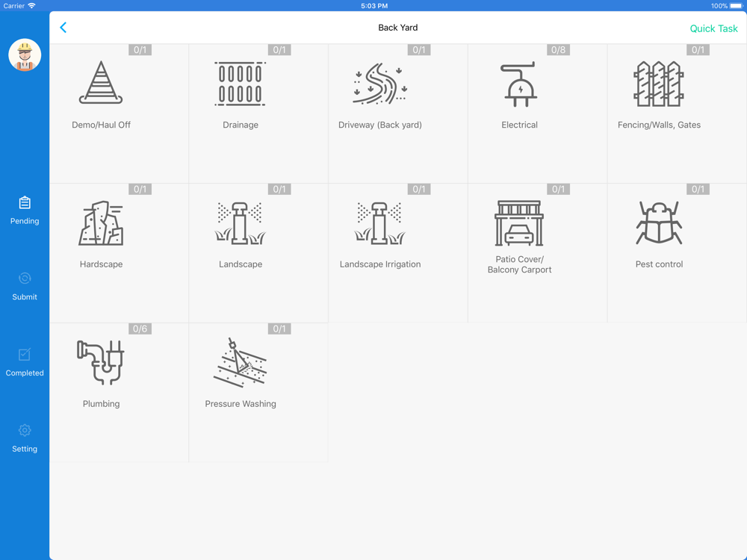Click the Back Yard title text
747x560 pixels.
click(x=398, y=28)
